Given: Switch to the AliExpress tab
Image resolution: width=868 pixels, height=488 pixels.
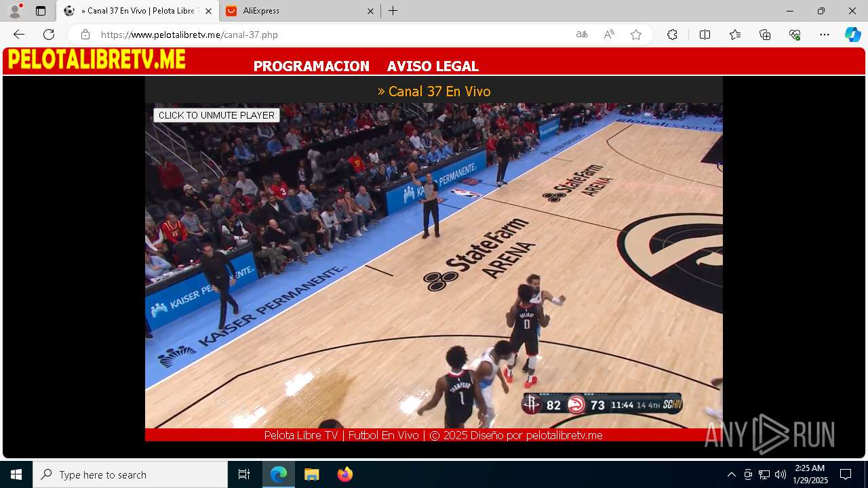Looking at the screenshot, I should click(299, 11).
